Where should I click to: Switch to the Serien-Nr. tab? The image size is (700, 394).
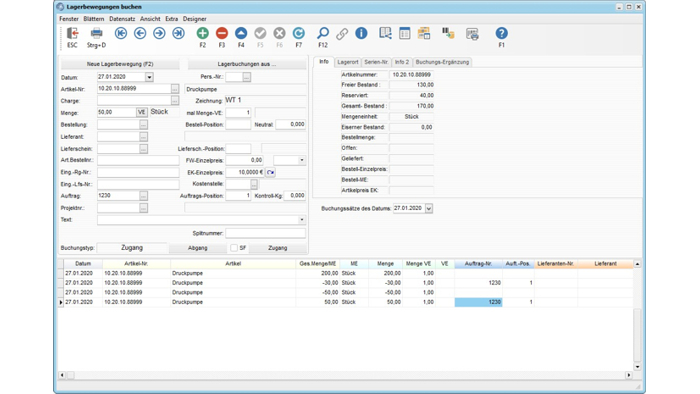click(376, 62)
